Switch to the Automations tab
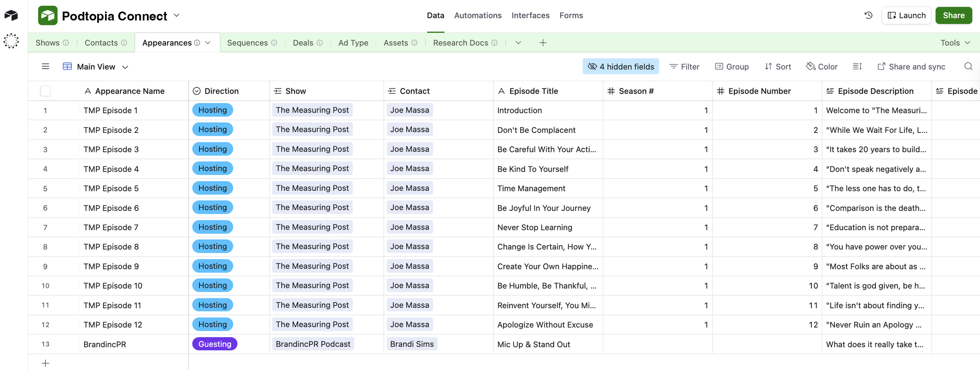Viewport: 980px width, 370px height. (478, 16)
